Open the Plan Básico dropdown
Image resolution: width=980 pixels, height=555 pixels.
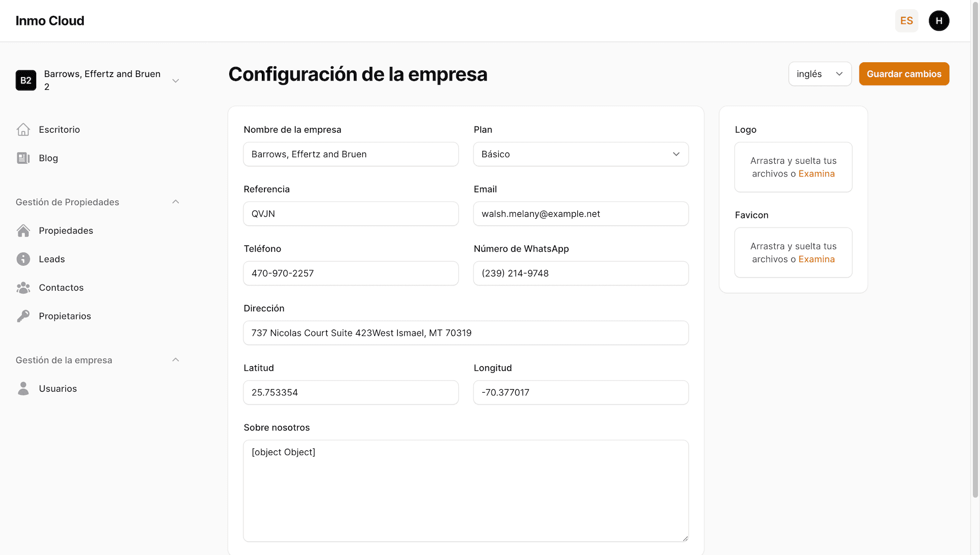pyautogui.click(x=580, y=154)
